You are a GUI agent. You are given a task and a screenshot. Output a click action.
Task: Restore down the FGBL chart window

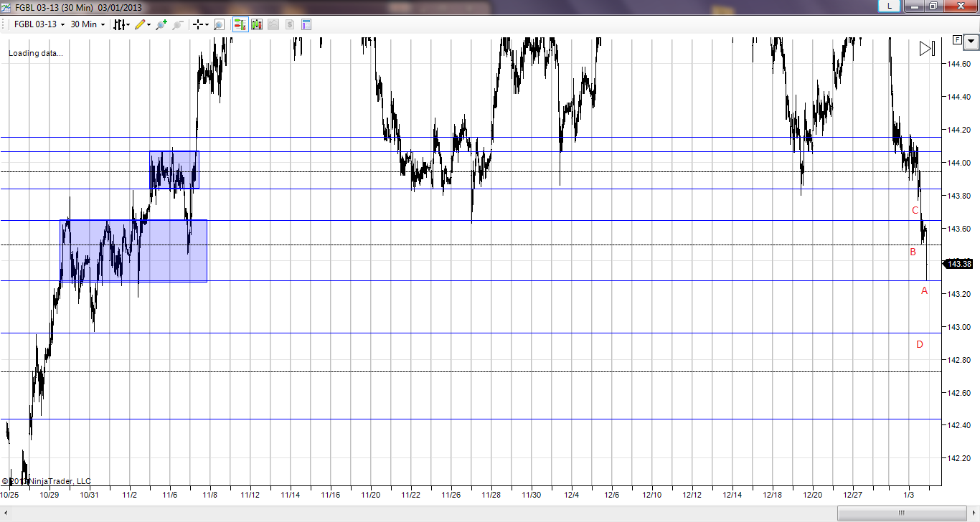point(933,6)
